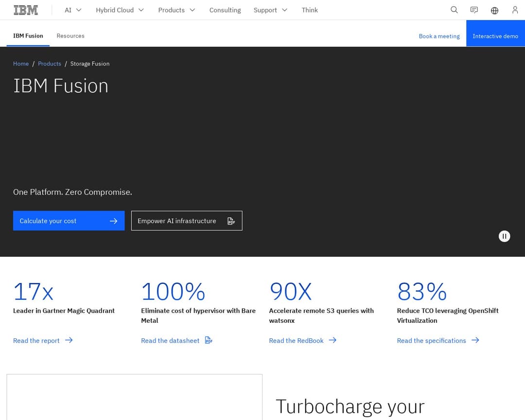Go to Home breadcrumb
The image size is (525, 420).
[21, 64]
